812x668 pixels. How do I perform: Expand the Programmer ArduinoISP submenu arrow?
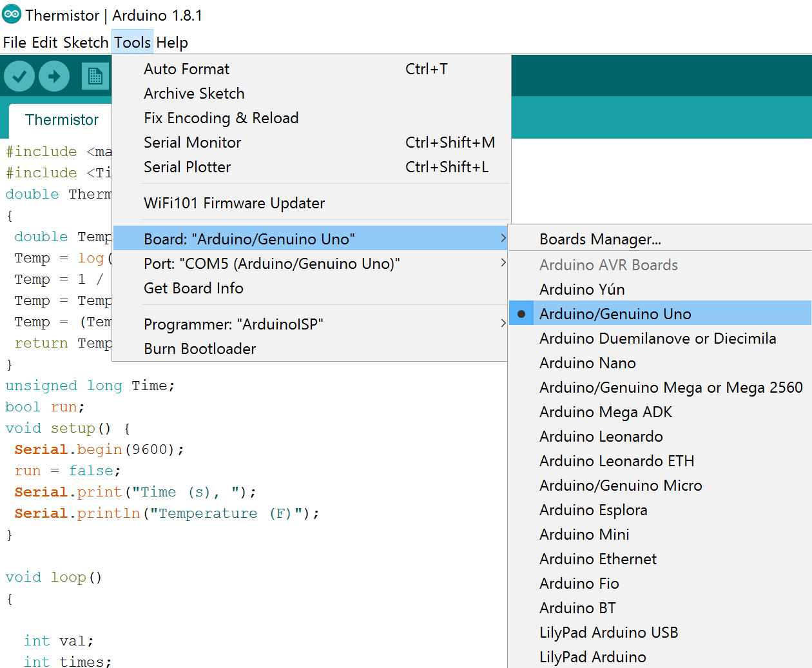click(x=503, y=324)
